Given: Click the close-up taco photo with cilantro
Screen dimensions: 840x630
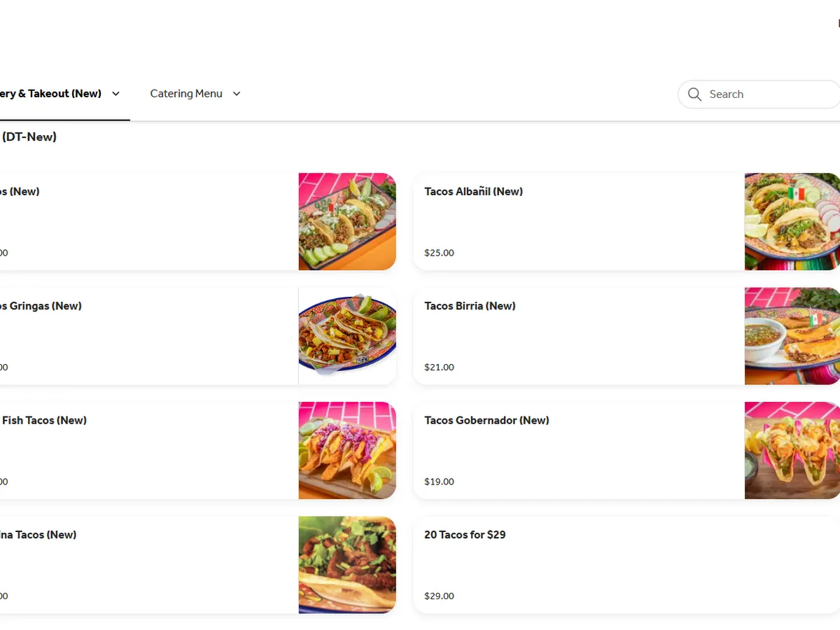Looking at the screenshot, I should pyautogui.click(x=347, y=565).
